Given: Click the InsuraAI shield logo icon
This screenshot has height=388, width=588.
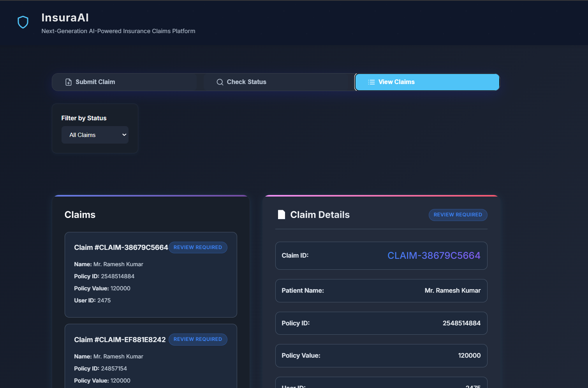Looking at the screenshot, I should tap(23, 22).
